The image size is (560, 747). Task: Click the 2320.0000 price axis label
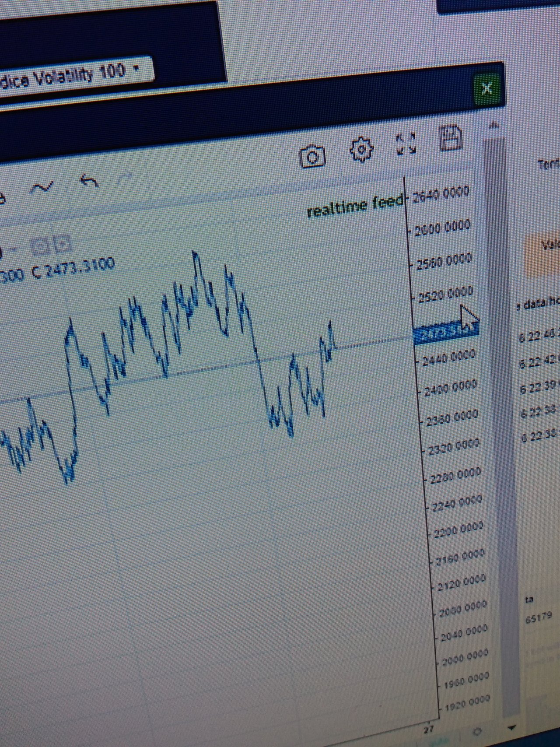click(454, 446)
